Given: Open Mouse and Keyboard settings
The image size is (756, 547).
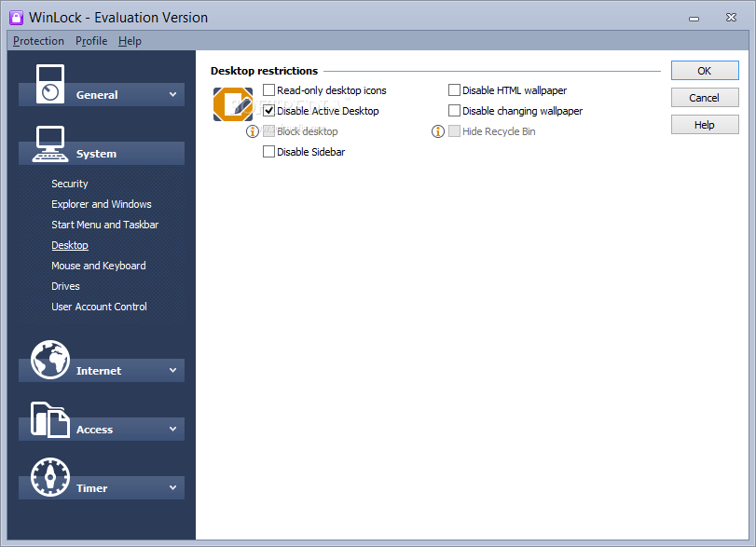Looking at the screenshot, I should click(x=99, y=266).
